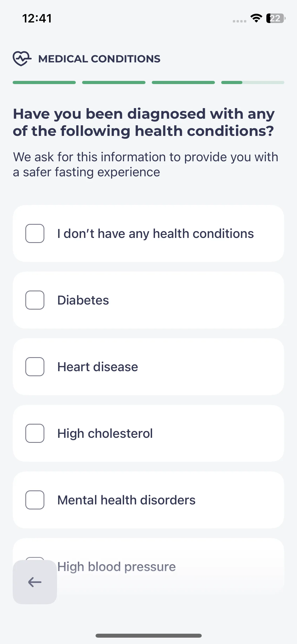Click the heart pulse medical conditions icon
297x644 pixels.
(x=22, y=58)
